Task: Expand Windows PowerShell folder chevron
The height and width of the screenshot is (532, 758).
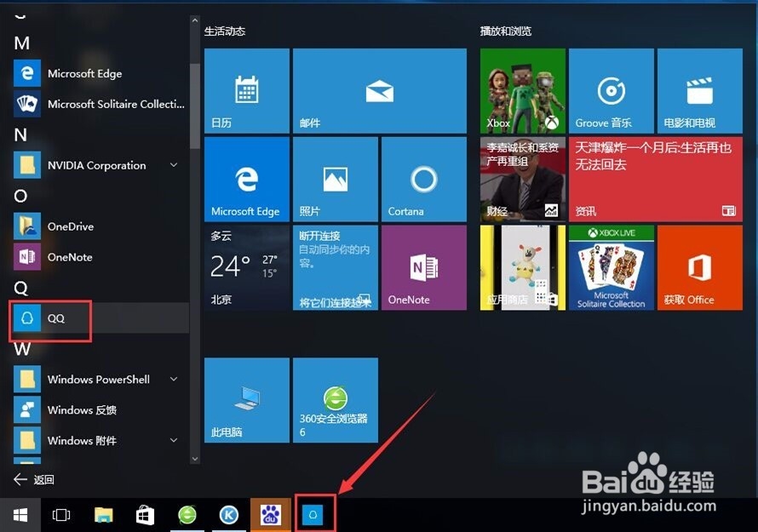Action: pyautogui.click(x=174, y=380)
